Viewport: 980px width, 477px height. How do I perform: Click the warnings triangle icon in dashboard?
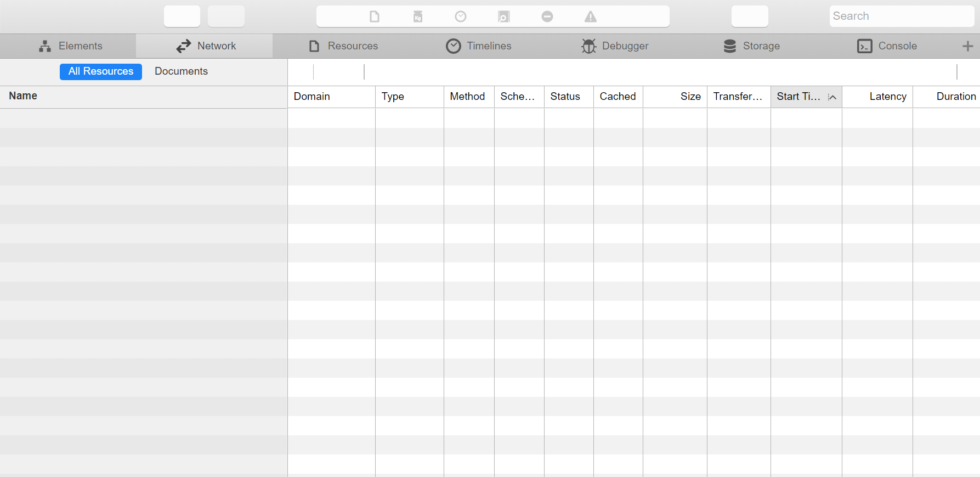pyautogui.click(x=591, y=16)
